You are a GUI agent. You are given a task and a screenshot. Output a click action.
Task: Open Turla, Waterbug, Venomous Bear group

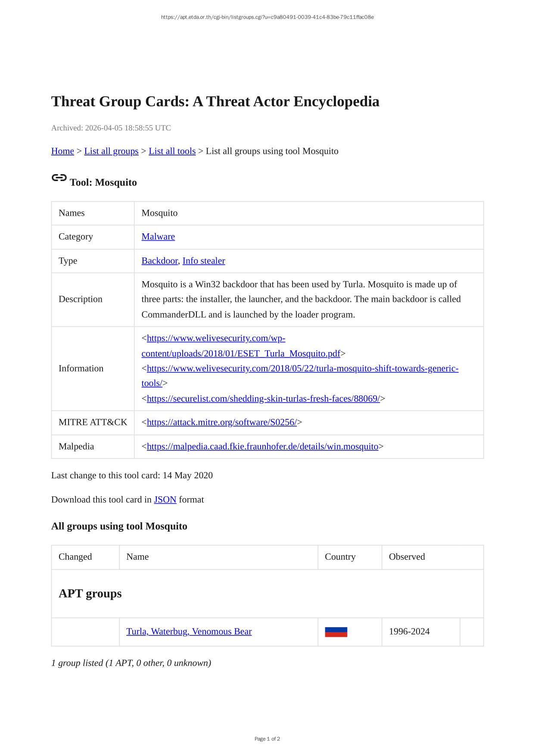189,632
